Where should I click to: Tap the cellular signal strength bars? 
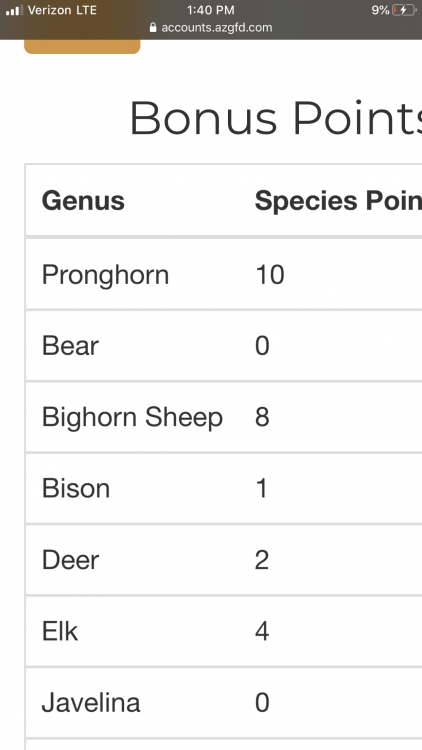coord(14,10)
